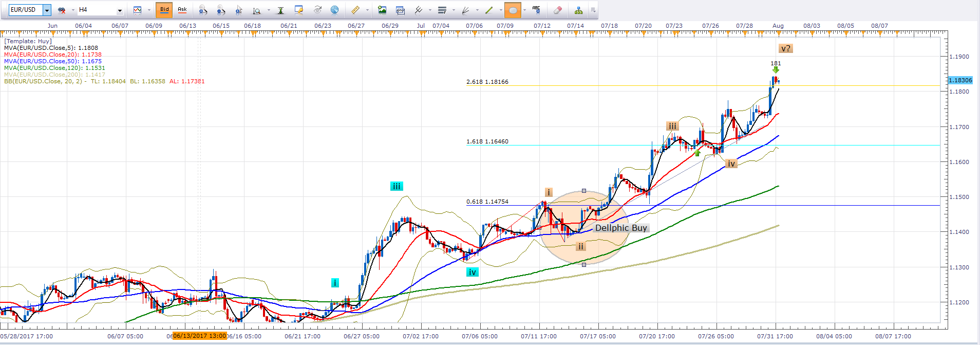
Task: Click the 'v?' wave label on chart
Action: [x=785, y=49]
